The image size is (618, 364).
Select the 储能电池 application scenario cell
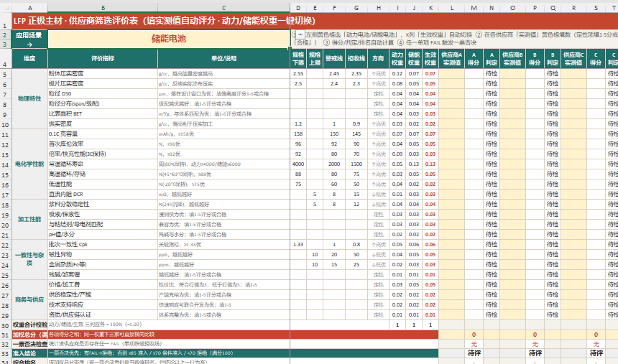point(169,39)
